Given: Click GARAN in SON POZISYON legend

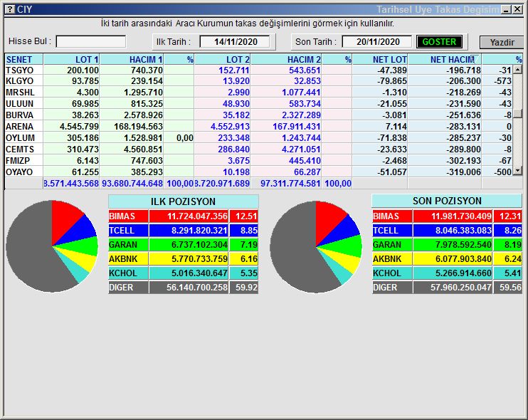Looking at the screenshot, I should point(392,244).
